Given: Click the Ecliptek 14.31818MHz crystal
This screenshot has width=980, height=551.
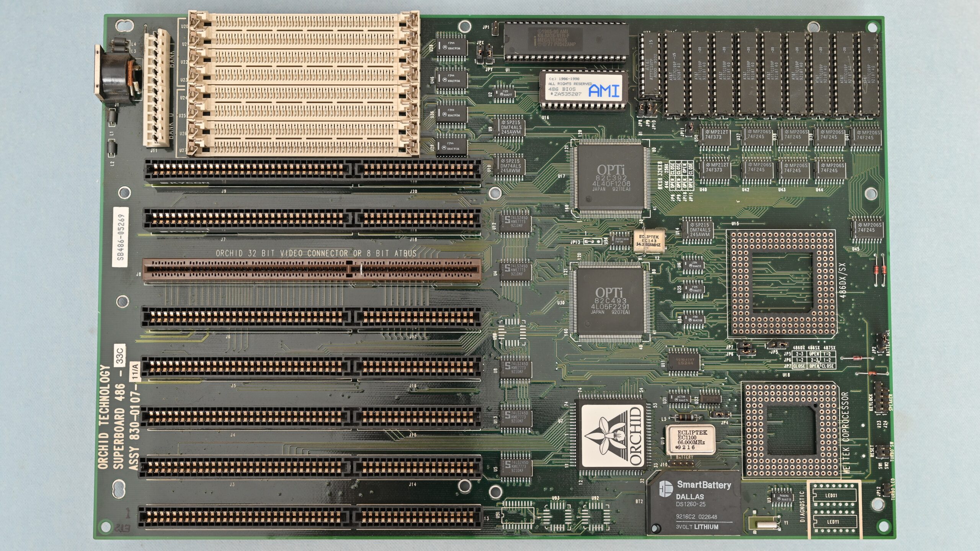Looking at the screenshot, I should [x=648, y=241].
